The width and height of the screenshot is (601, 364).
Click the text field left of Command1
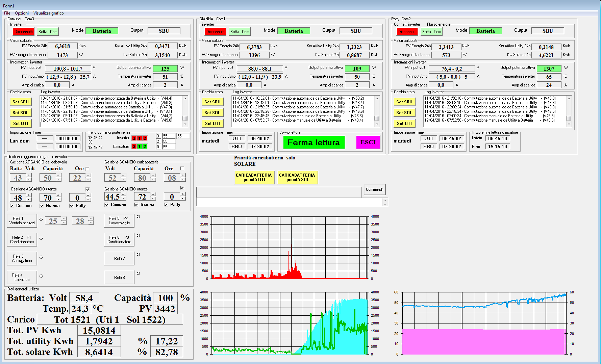tap(279, 192)
